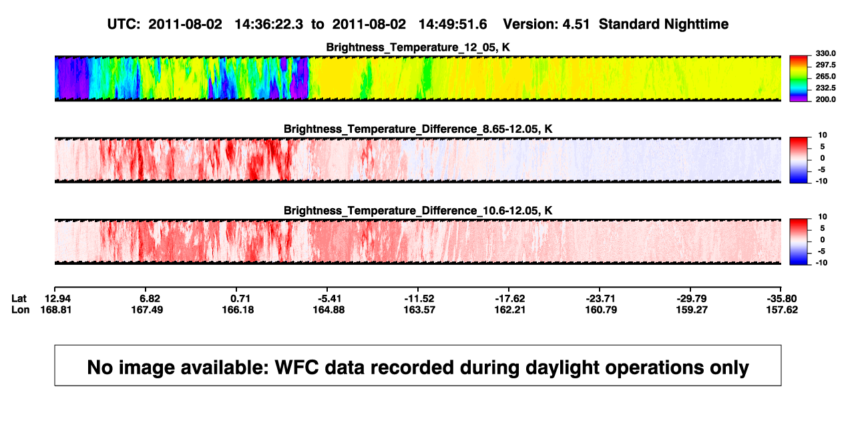Click latitude value 6.82
This screenshot has height=445, width=868.
[150, 298]
